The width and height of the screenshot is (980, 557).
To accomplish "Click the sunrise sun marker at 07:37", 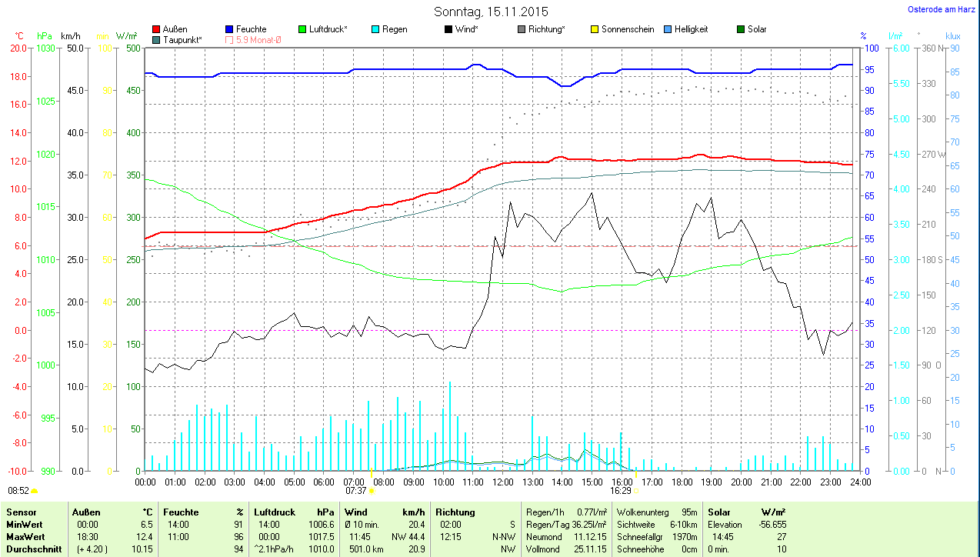I will point(372,490).
